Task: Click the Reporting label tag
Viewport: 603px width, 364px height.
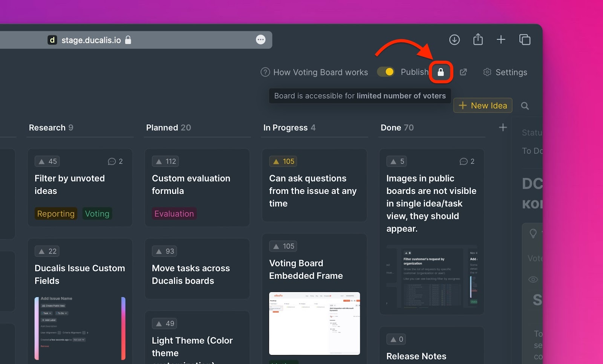Action: (56, 214)
